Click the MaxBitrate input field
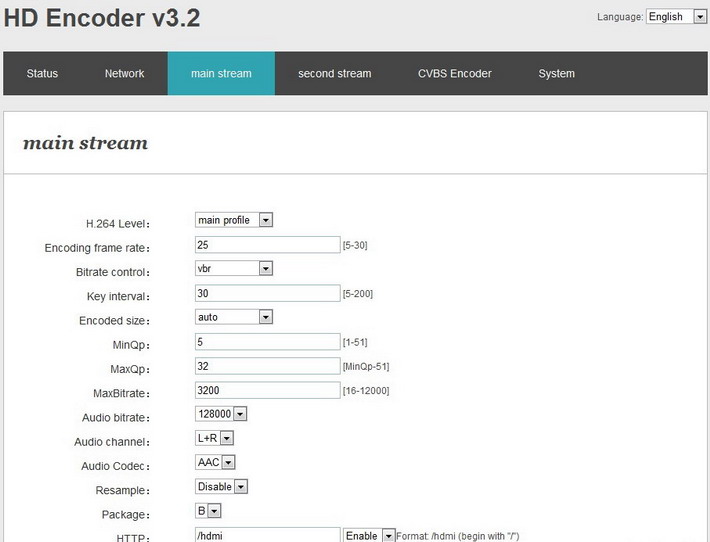The height and width of the screenshot is (542, 710). coord(268,390)
